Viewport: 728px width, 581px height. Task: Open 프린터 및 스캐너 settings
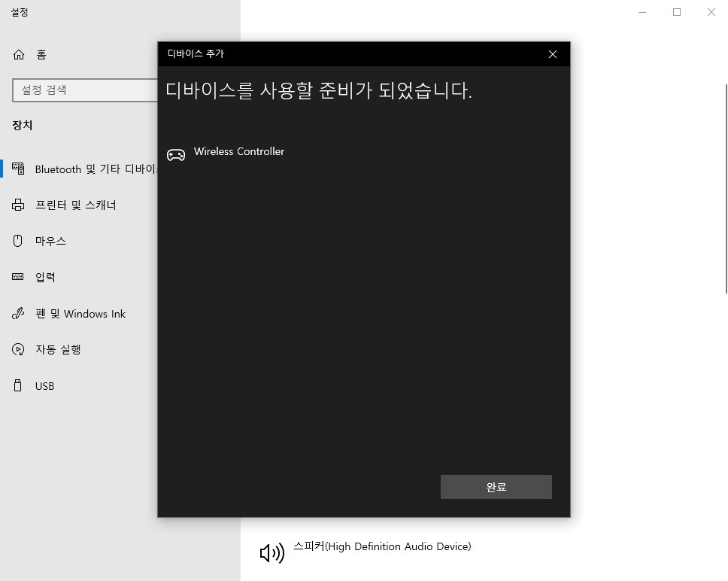[76, 205]
